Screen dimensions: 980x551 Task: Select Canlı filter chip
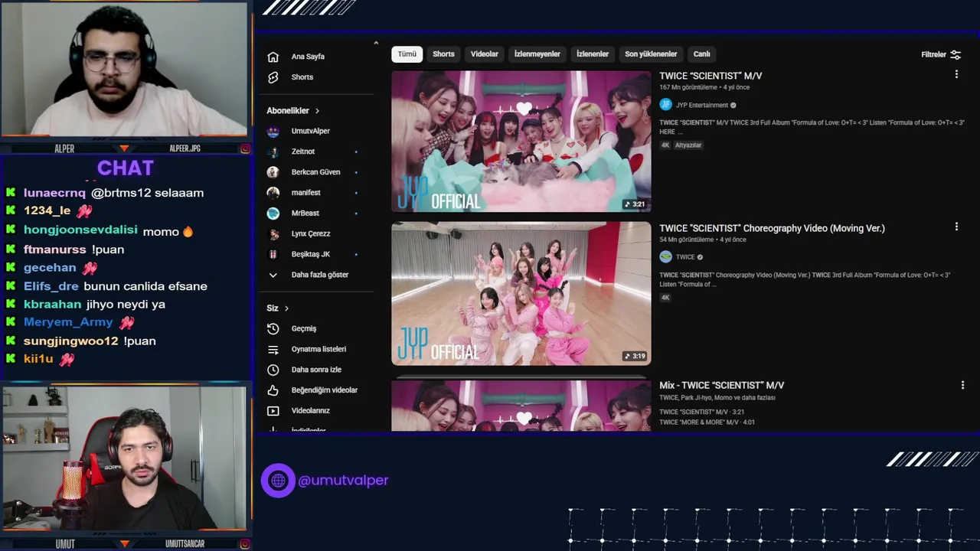click(x=702, y=54)
